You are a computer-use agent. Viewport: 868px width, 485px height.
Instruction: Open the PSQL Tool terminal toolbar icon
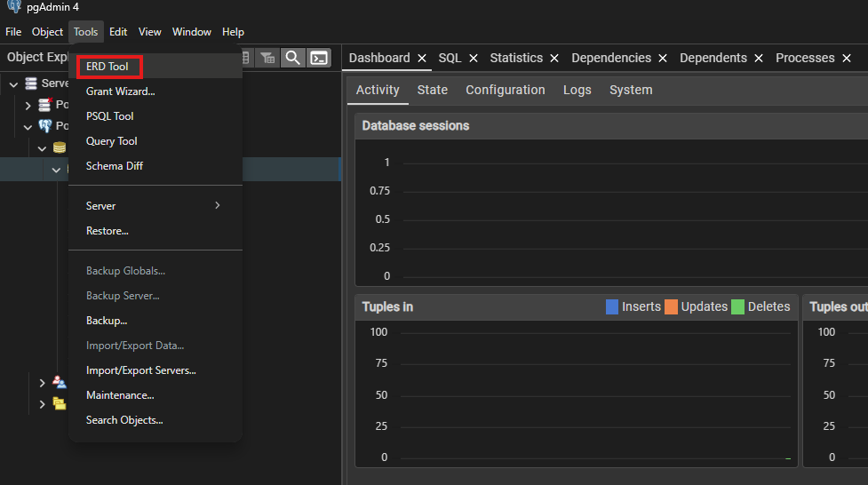(319, 58)
